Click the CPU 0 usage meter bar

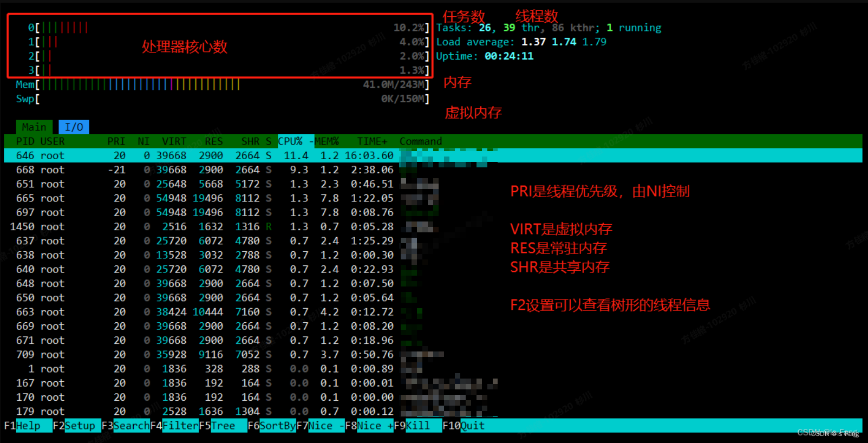pos(229,28)
